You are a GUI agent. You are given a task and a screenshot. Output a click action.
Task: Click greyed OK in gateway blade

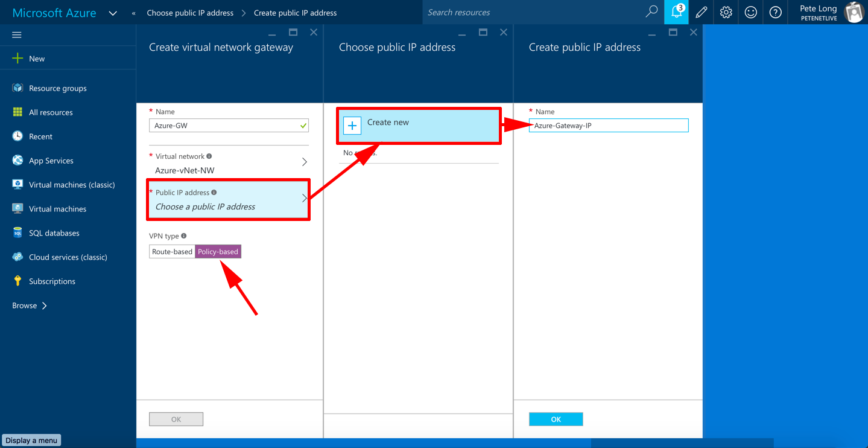(176, 419)
